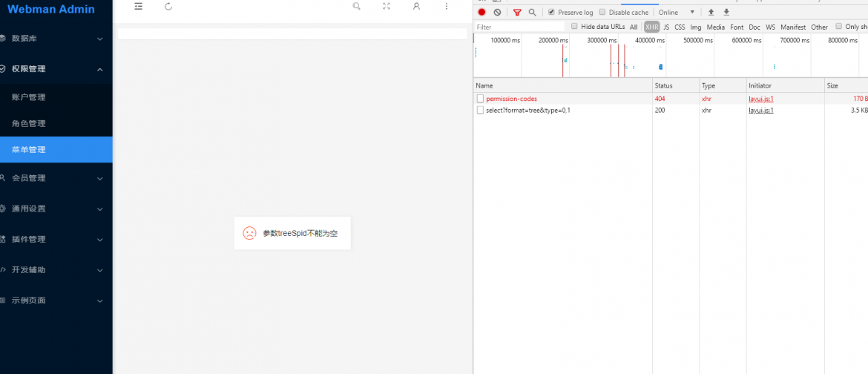Focus the network Filter input field

[x=520, y=27]
